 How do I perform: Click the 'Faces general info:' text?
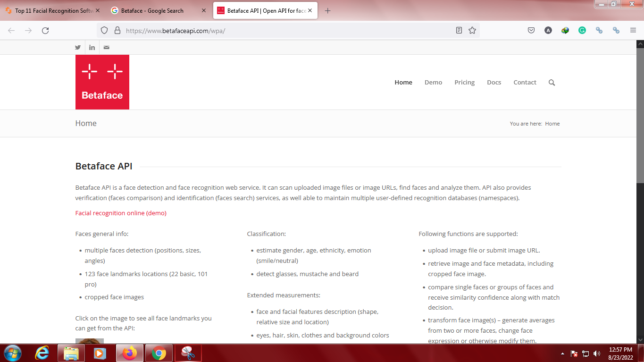click(102, 234)
